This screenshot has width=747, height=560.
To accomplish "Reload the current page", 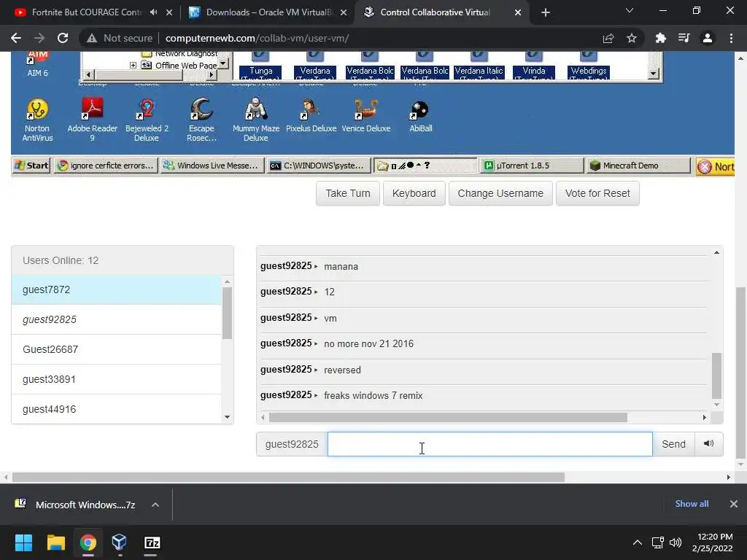I will click(x=63, y=38).
